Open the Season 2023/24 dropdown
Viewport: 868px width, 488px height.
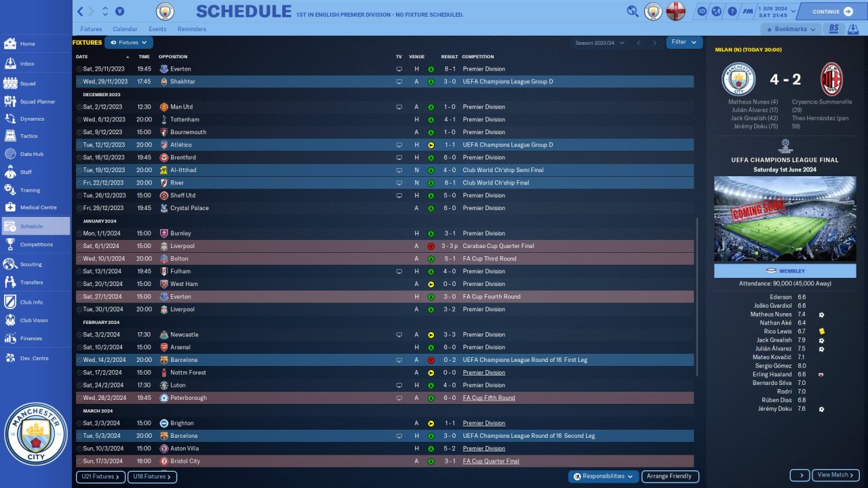599,43
